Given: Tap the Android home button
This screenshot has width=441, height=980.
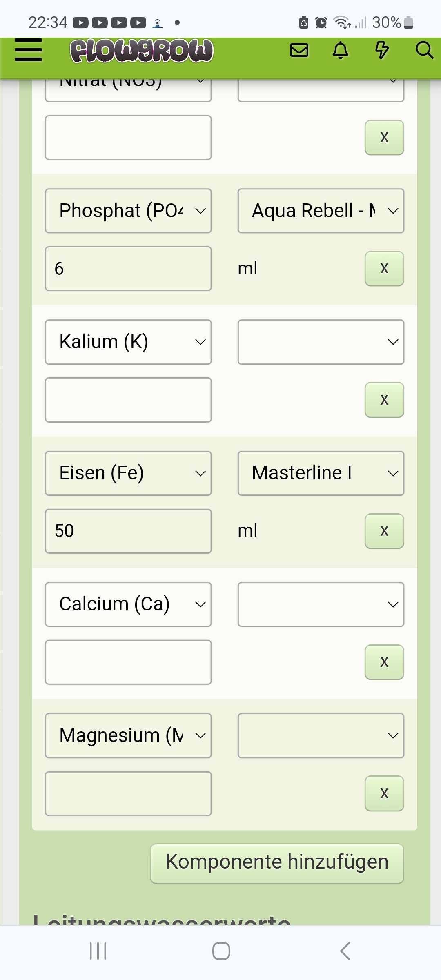Looking at the screenshot, I should tap(221, 951).
